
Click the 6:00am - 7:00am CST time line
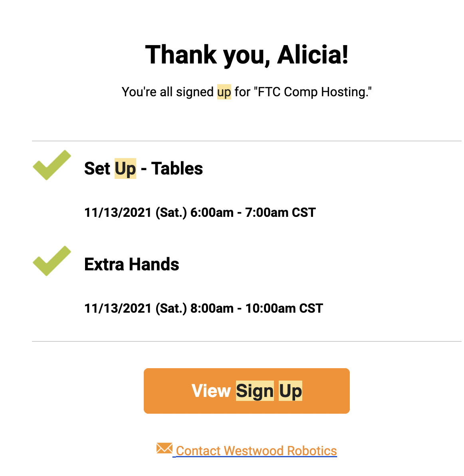[x=200, y=212]
